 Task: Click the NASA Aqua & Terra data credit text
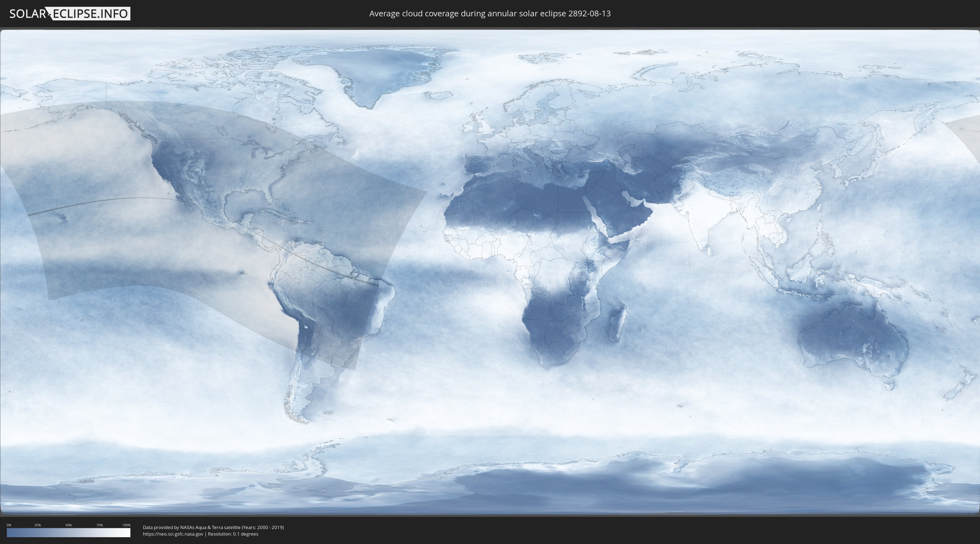click(x=213, y=527)
